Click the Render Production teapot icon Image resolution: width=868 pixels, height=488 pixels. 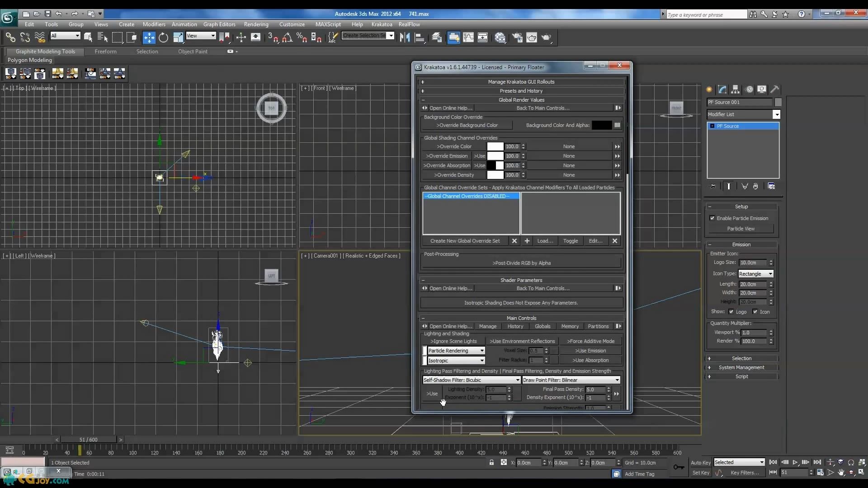[x=547, y=38]
